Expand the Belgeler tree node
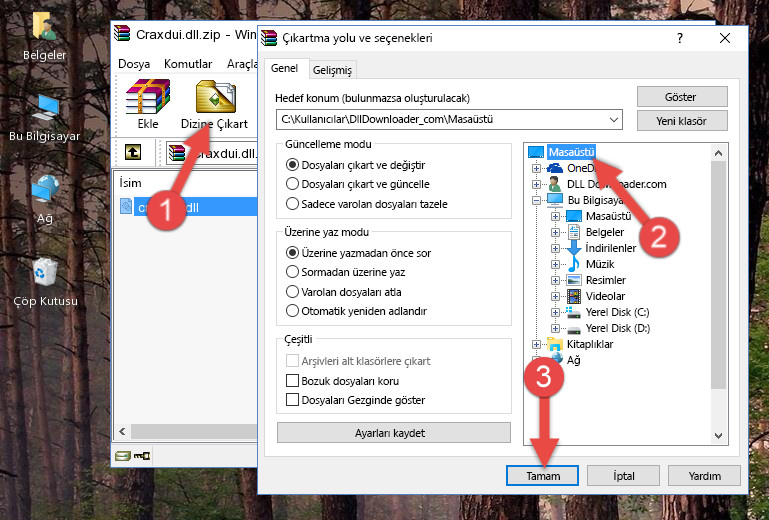Image resolution: width=769 pixels, height=520 pixels. click(x=555, y=232)
